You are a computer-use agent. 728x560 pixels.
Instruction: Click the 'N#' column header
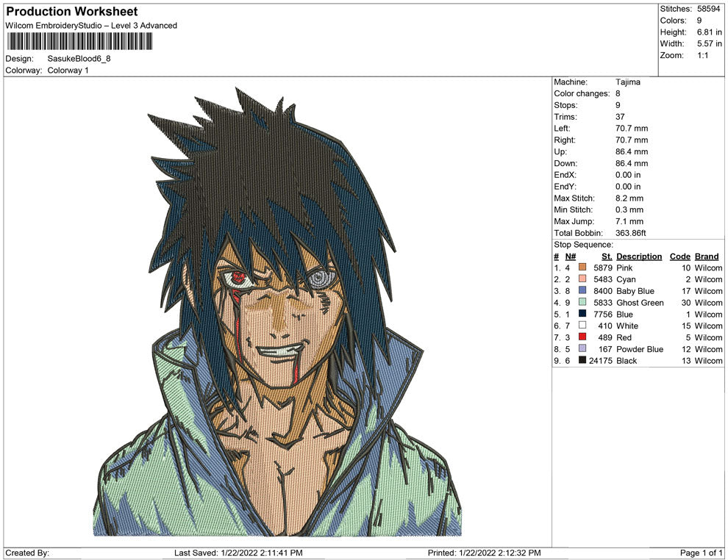point(570,256)
